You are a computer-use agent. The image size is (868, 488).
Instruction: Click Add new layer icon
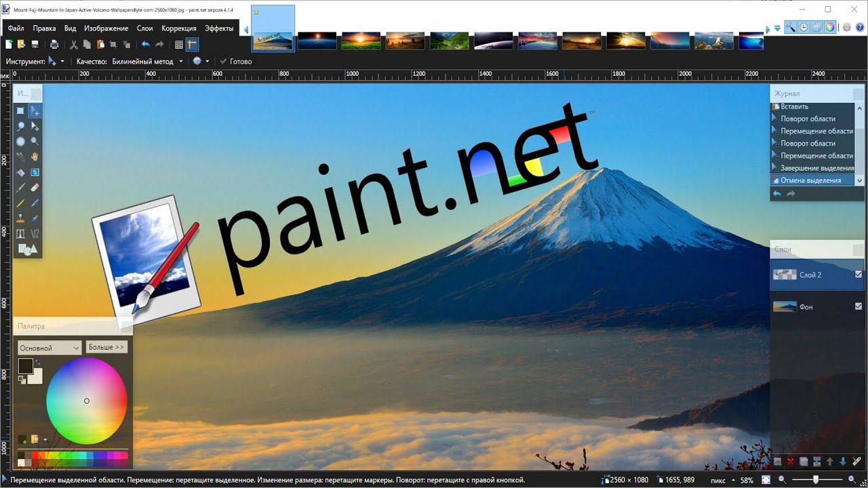tap(777, 462)
